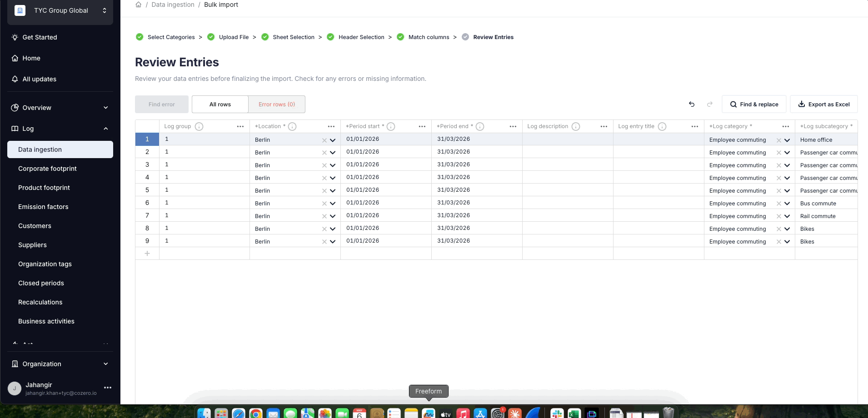Image resolution: width=868 pixels, height=418 pixels.
Task: Click home icon in breadcrumb
Action: click(x=139, y=5)
